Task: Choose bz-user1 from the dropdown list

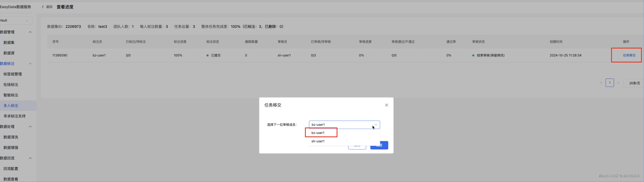Action: 318,133
